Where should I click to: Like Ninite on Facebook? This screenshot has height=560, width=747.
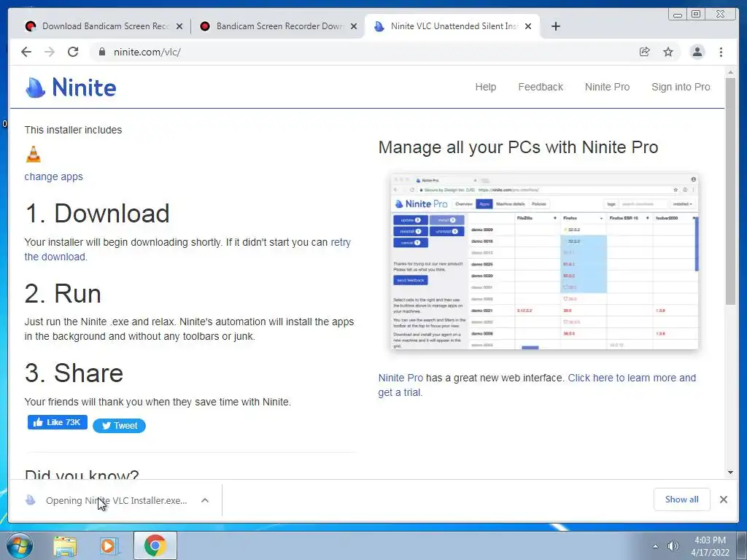click(x=57, y=422)
